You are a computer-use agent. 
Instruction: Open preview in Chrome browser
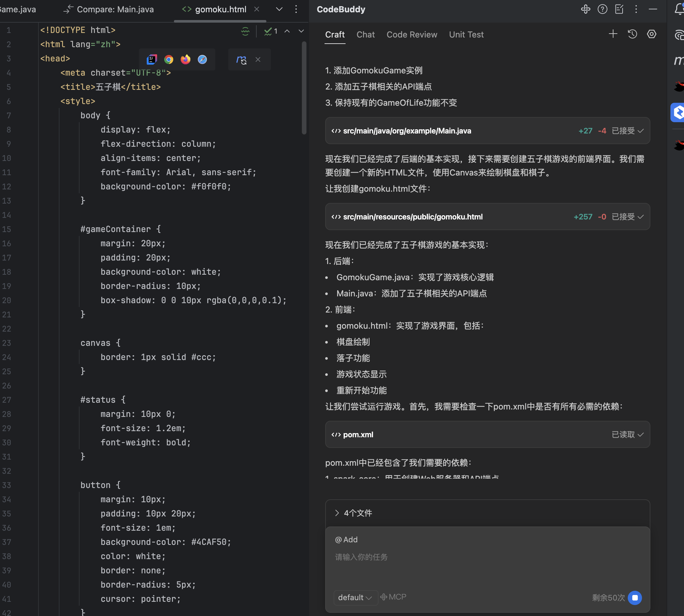(168, 59)
